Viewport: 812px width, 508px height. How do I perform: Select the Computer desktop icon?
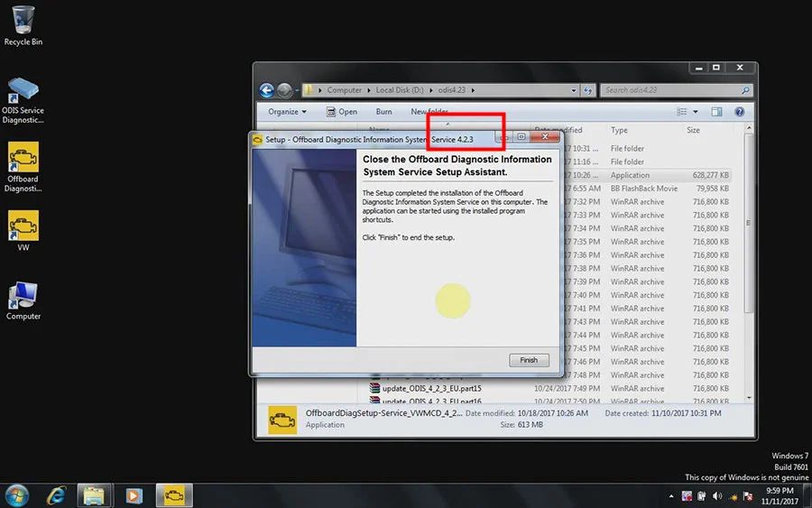tap(23, 300)
